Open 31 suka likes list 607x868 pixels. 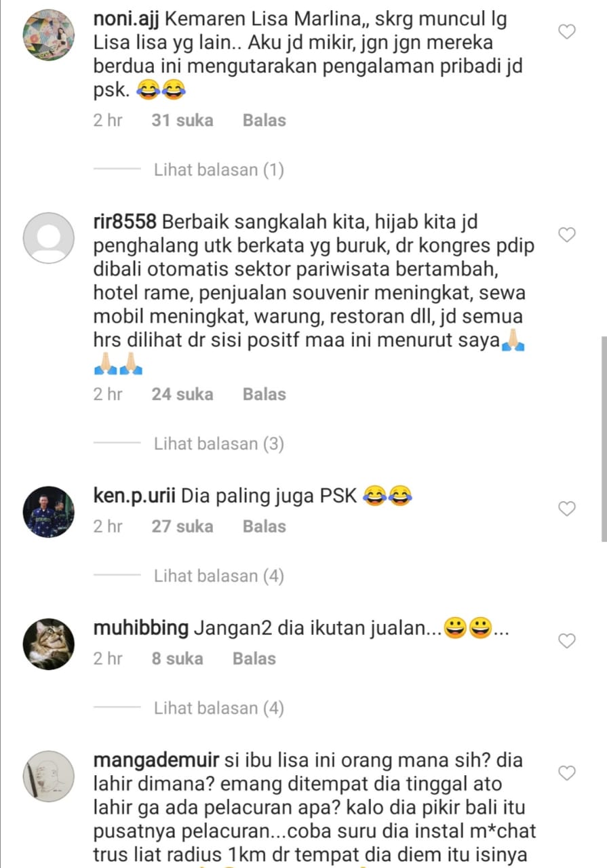point(182,121)
